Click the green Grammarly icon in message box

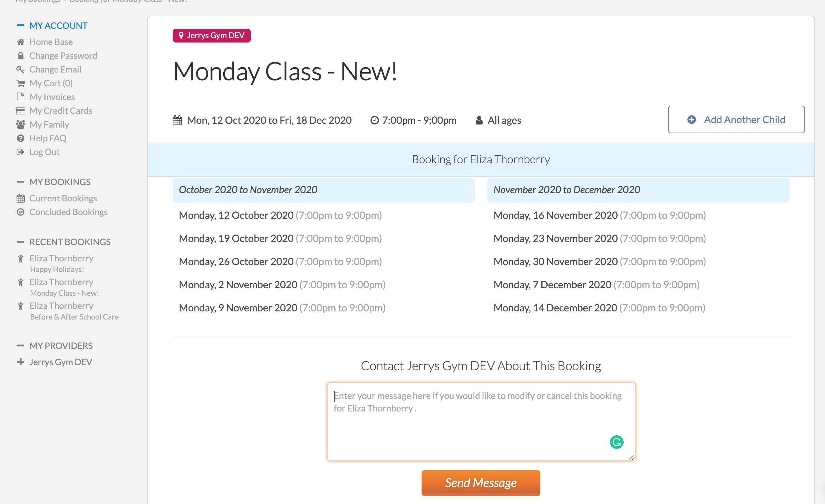pos(616,442)
